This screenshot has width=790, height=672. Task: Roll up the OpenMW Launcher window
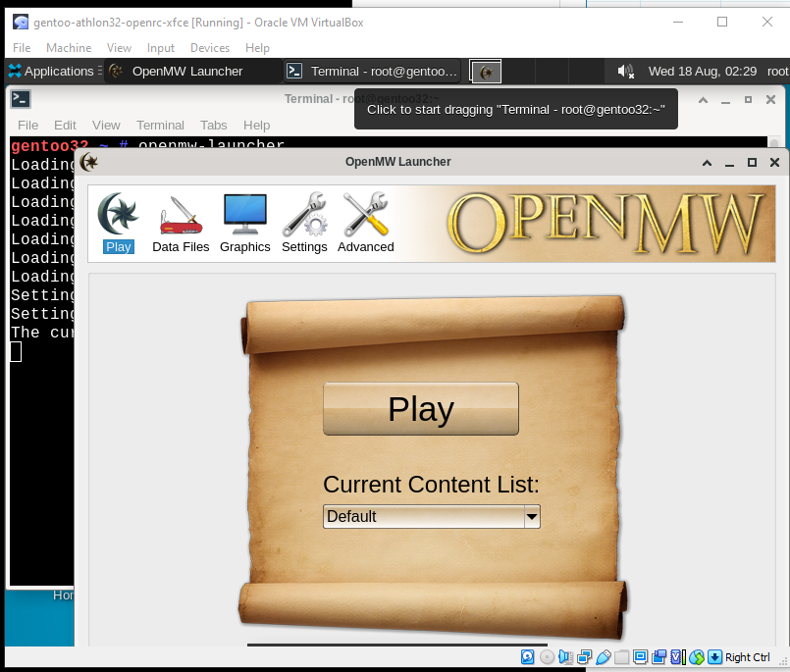pyautogui.click(x=707, y=163)
